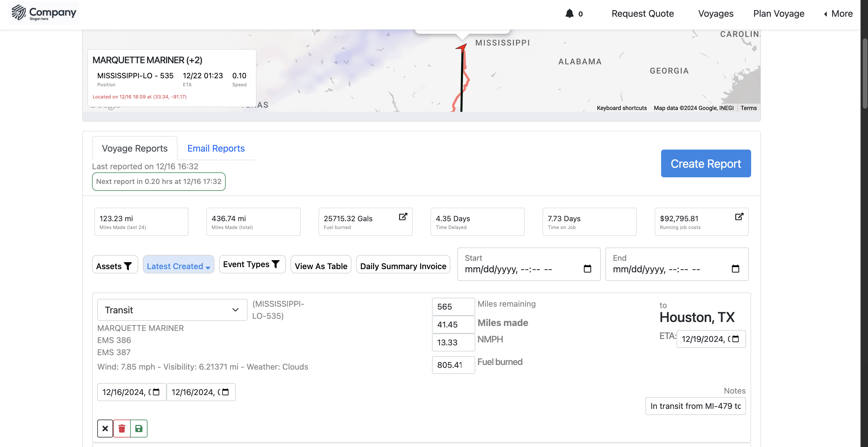The image size is (868, 447).
Task: Open calendar picker in Start field
Action: coord(587,269)
